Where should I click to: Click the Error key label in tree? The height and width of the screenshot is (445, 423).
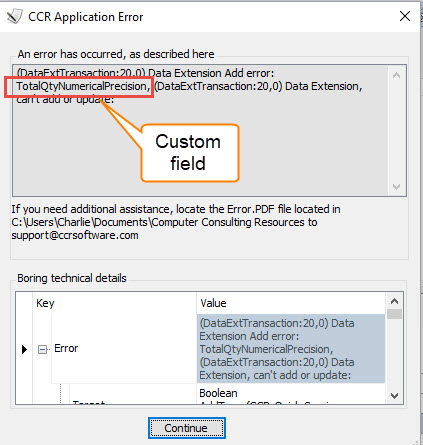66,348
